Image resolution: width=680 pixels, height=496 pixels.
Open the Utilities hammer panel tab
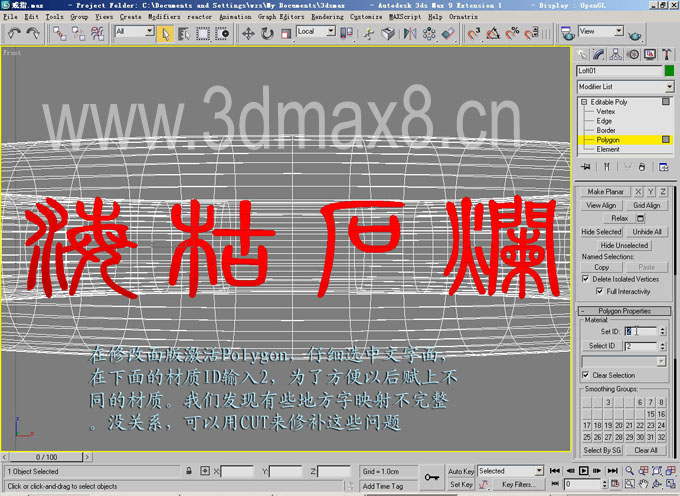click(x=667, y=54)
